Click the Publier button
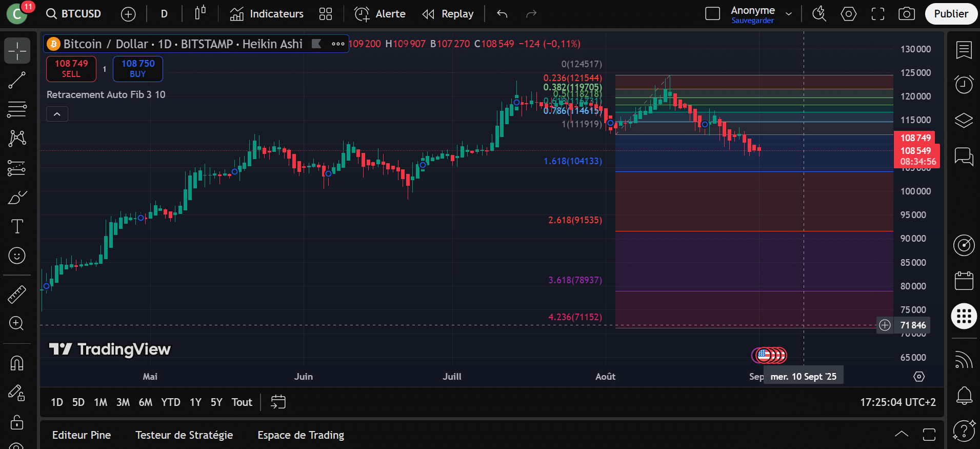The image size is (980, 449). tap(951, 14)
